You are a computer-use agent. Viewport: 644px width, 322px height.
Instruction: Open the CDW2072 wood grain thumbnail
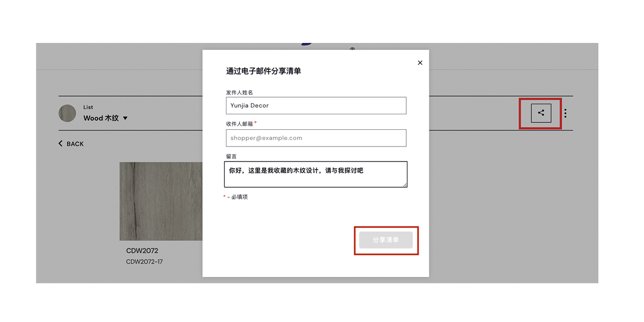click(161, 201)
